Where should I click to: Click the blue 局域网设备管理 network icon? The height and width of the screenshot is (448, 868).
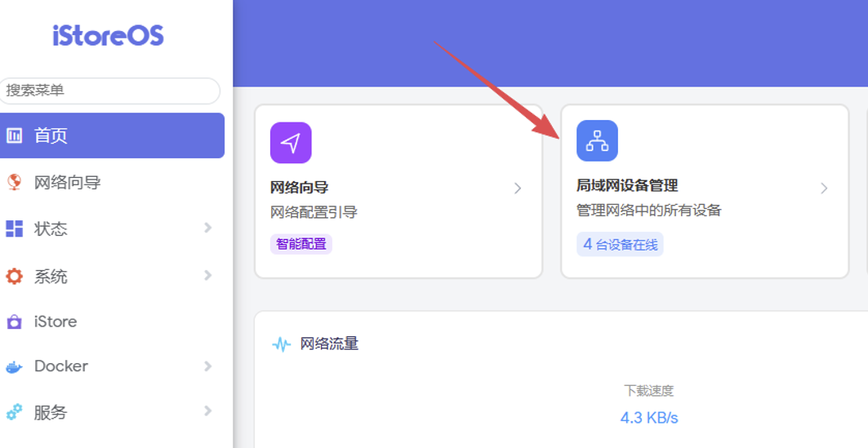point(597,140)
